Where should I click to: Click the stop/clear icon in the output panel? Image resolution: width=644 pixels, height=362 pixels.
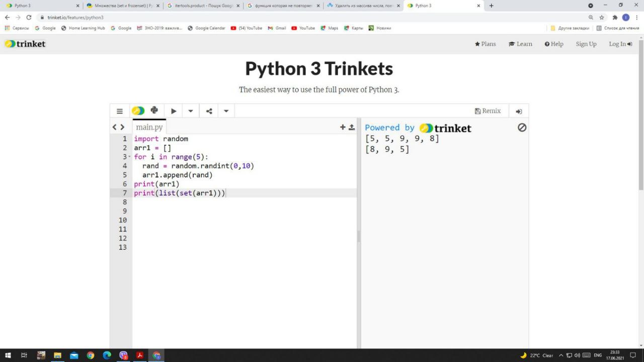(x=522, y=128)
